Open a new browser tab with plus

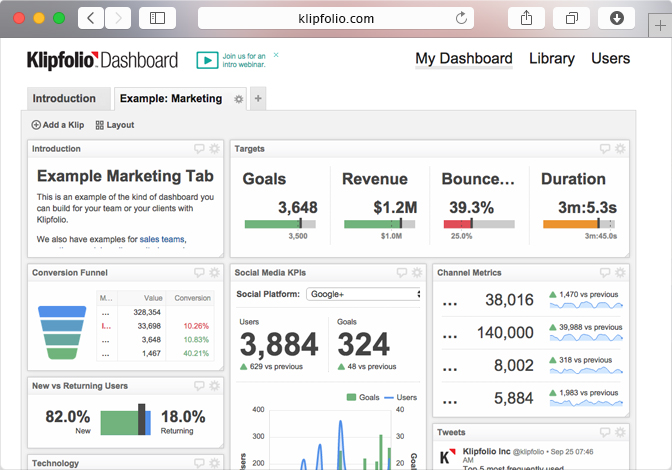[660, 26]
